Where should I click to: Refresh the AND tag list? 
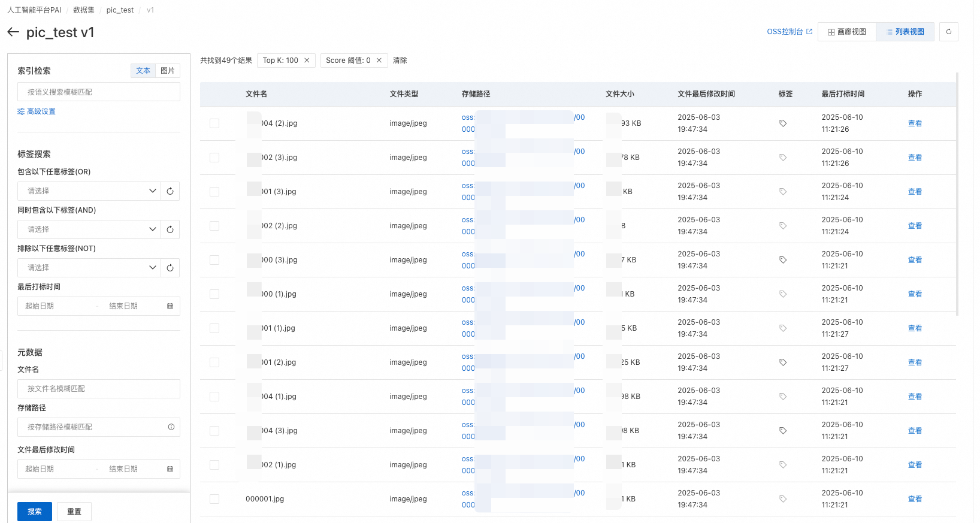tap(170, 229)
